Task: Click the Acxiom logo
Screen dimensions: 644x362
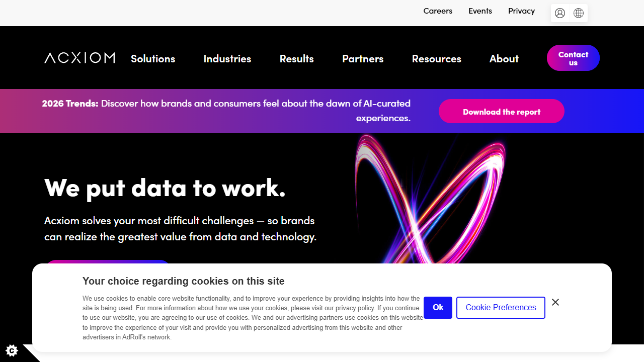Action: coord(79,58)
